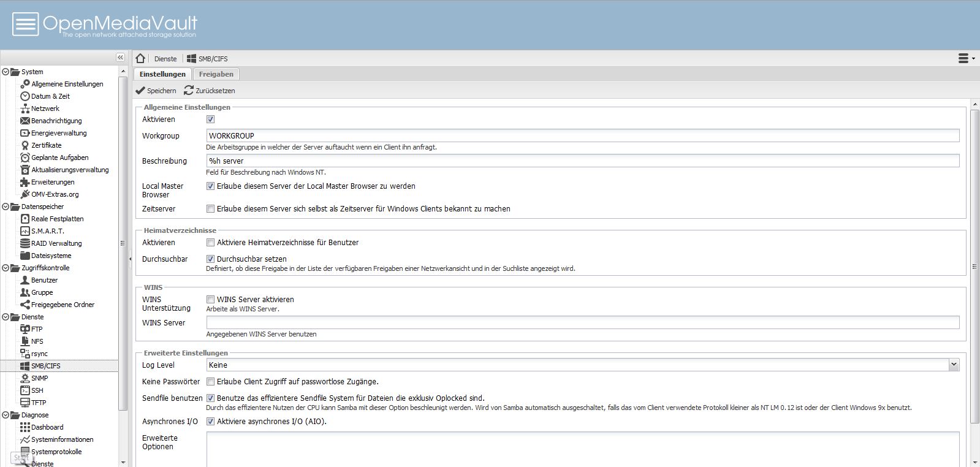Image resolution: width=980 pixels, height=467 pixels.
Task: Click the Zurücksetzen button
Action: (209, 91)
